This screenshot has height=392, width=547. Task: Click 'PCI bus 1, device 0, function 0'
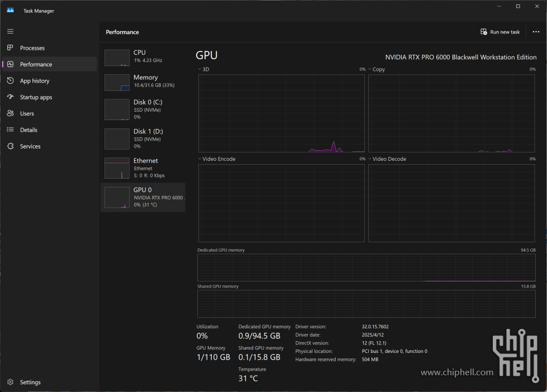coord(394,351)
